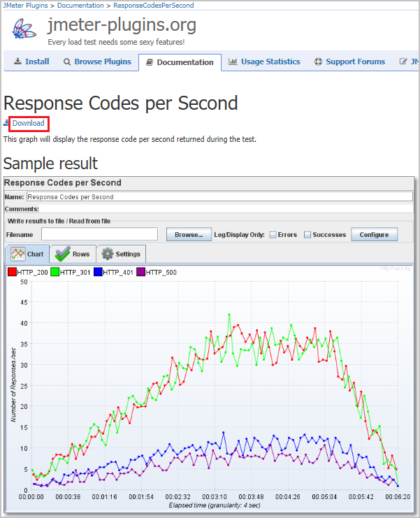
Task: Click the Chart tab graph icon
Action: point(18,254)
